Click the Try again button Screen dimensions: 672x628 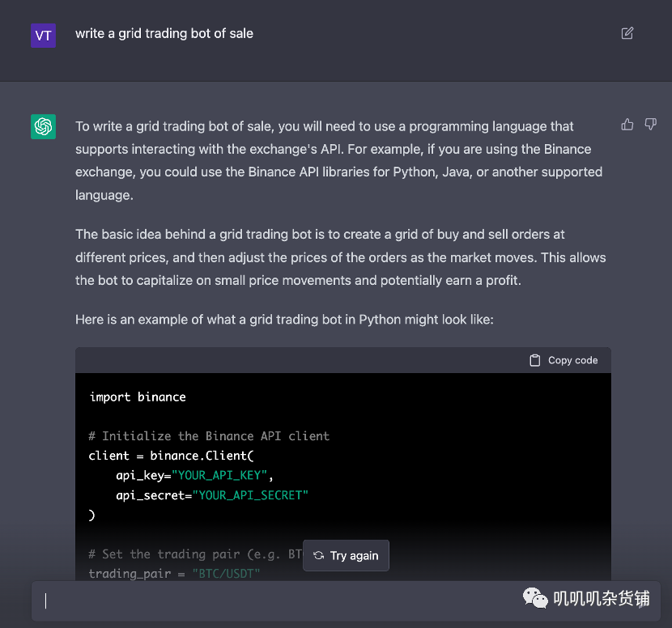(x=346, y=556)
